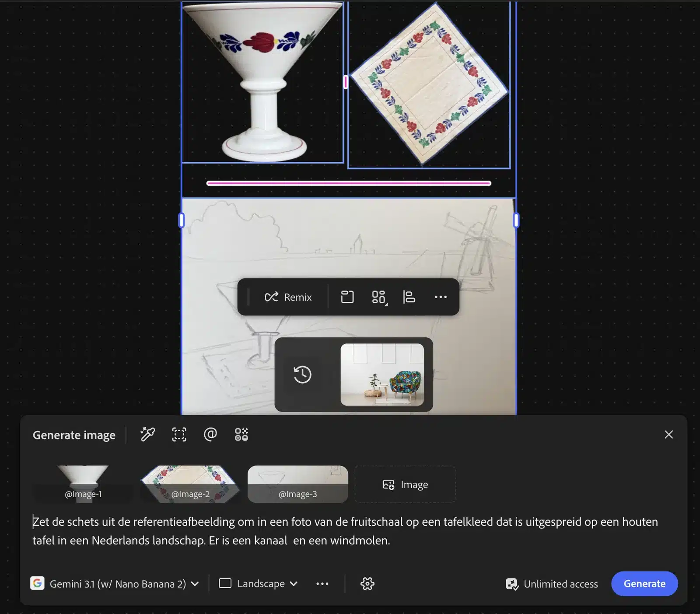This screenshot has width=700, height=614.
Task: Select the tablecloth image on canvas
Action: [x=429, y=84]
